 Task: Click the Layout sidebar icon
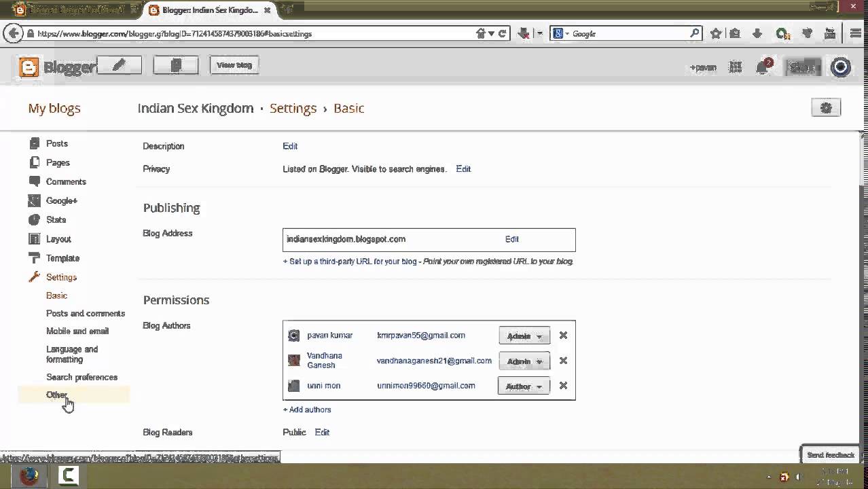click(x=35, y=238)
